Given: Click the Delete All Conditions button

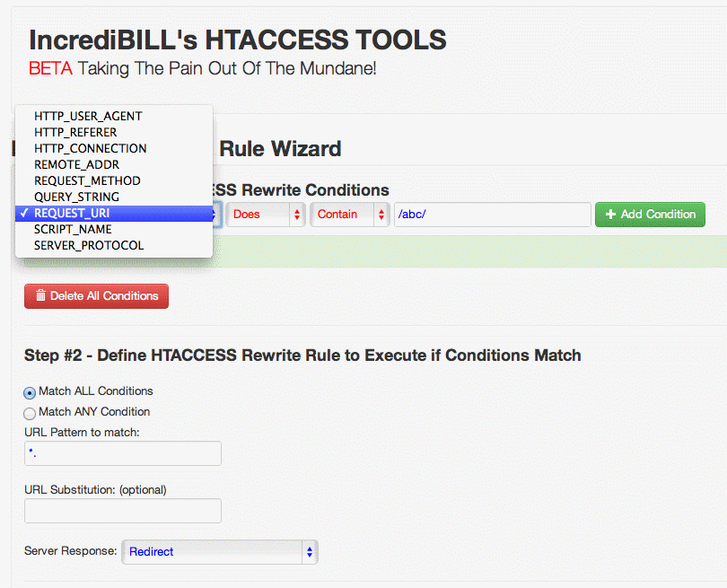Looking at the screenshot, I should [x=96, y=296].
